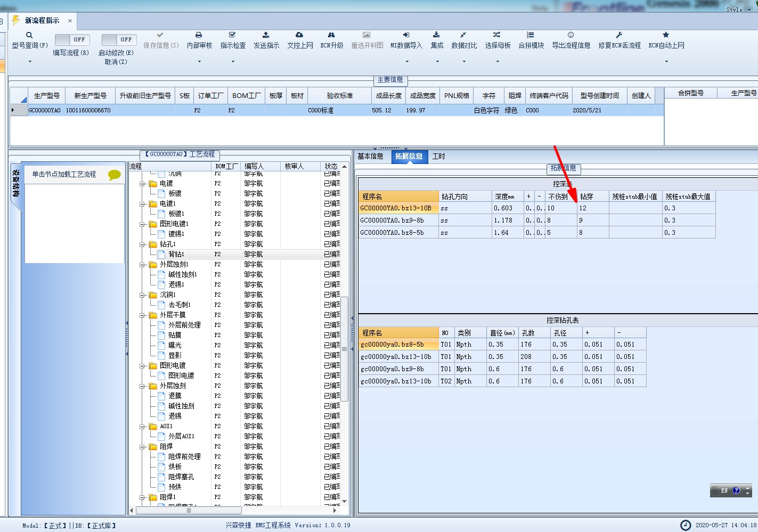This screenshot has width=758, height=532.
Task: Click the 修复ECN丢流程 wrench icon
Action: pos(619,35)
